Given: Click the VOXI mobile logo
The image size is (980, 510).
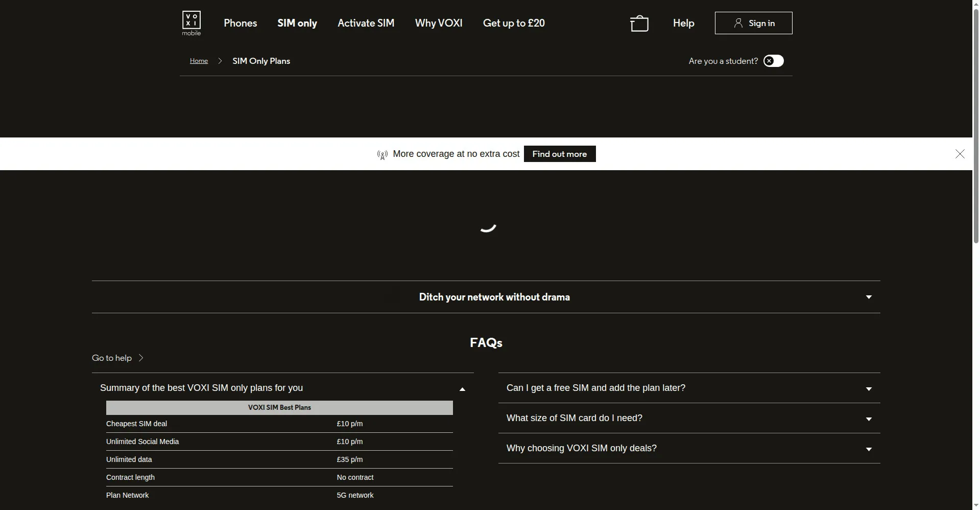Looking at the screenshot, I should pos(192,23).
